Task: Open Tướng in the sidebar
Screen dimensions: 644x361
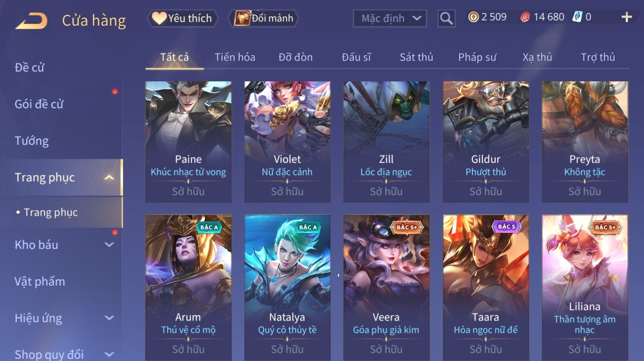Action: click(32, 141)
